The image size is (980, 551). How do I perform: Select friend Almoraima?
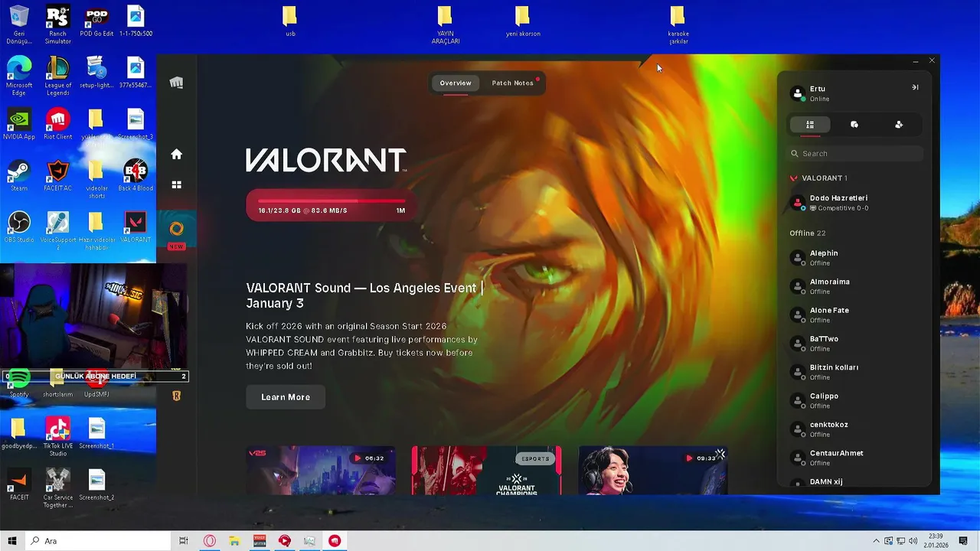[855, 286]
